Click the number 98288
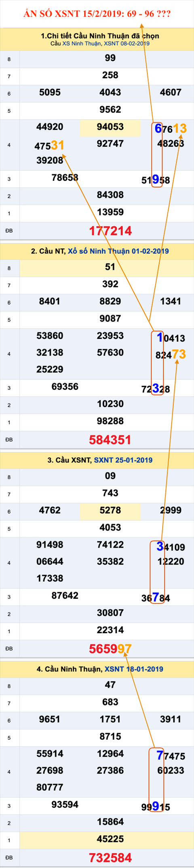The image size is (194, 868). click(x=110, y=421)
